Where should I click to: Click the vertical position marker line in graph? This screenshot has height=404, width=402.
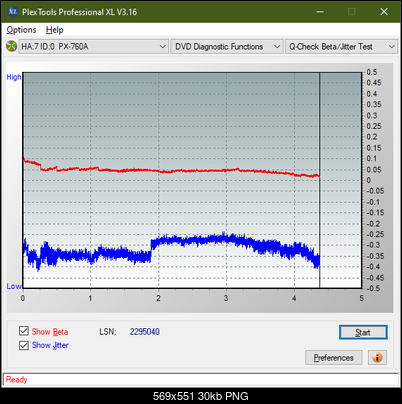coord(319,180)
